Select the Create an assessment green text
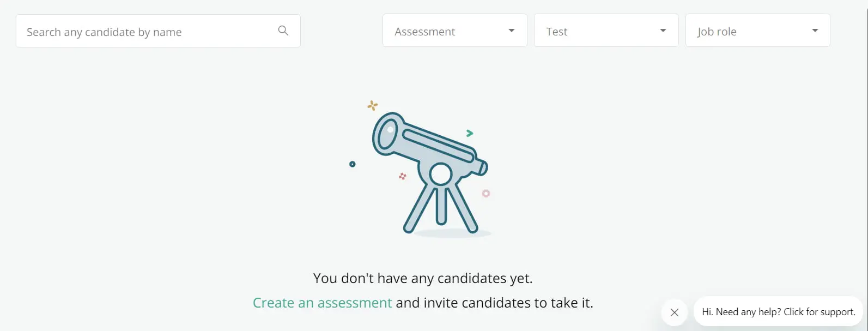 click(x=322, y=303)
